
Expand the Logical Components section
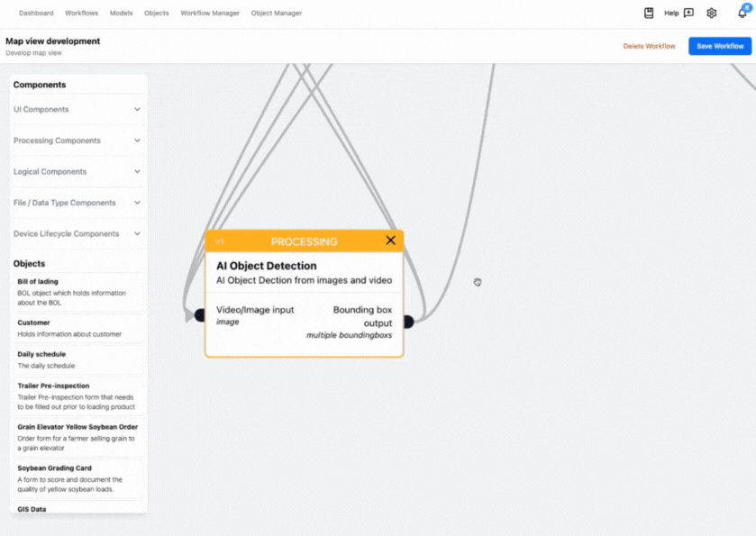(77, 171)
